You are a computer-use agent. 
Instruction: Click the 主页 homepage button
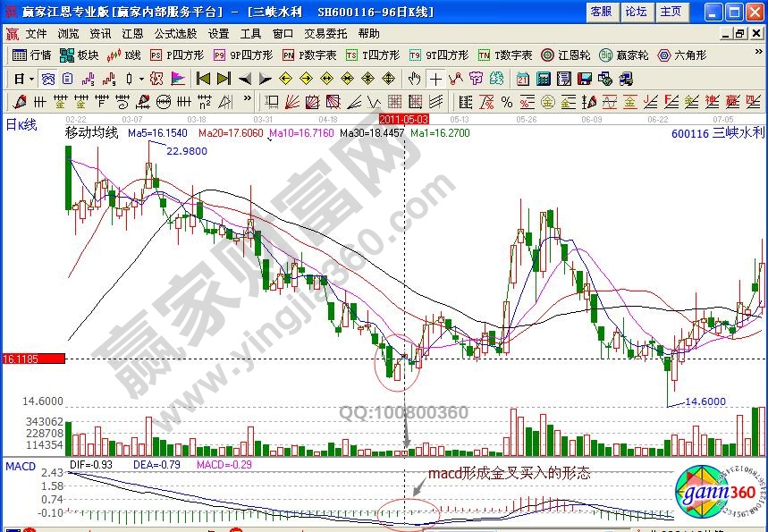(671, 12)
